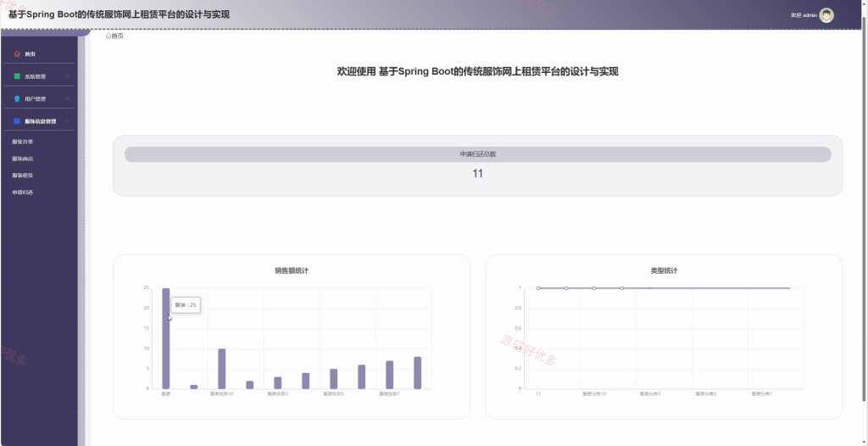Open the 服装租赁 submenu item

coord(23,175)
